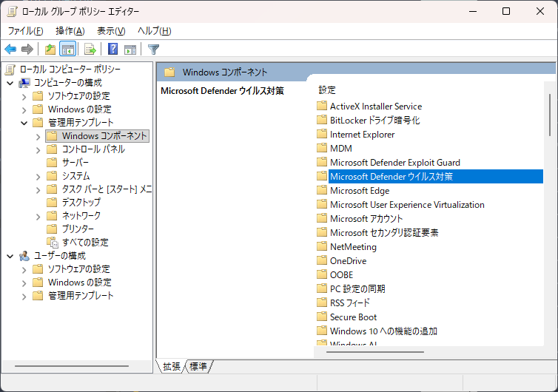This screenshot has height=392, width=558.
Task: Select the Microsoft Edge folder
Action: point(359,191)
